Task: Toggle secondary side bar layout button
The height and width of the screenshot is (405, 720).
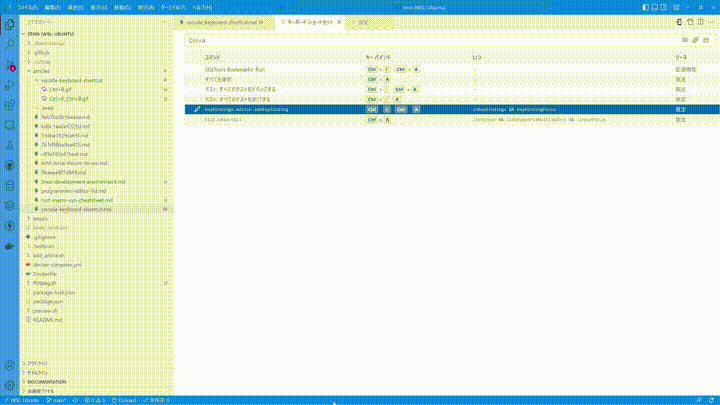Action: pos(664,7)
